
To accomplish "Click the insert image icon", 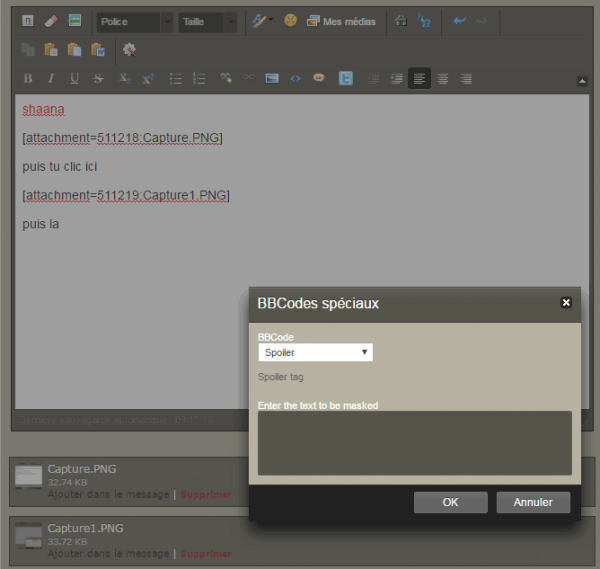I will click(x=272, y=78).
